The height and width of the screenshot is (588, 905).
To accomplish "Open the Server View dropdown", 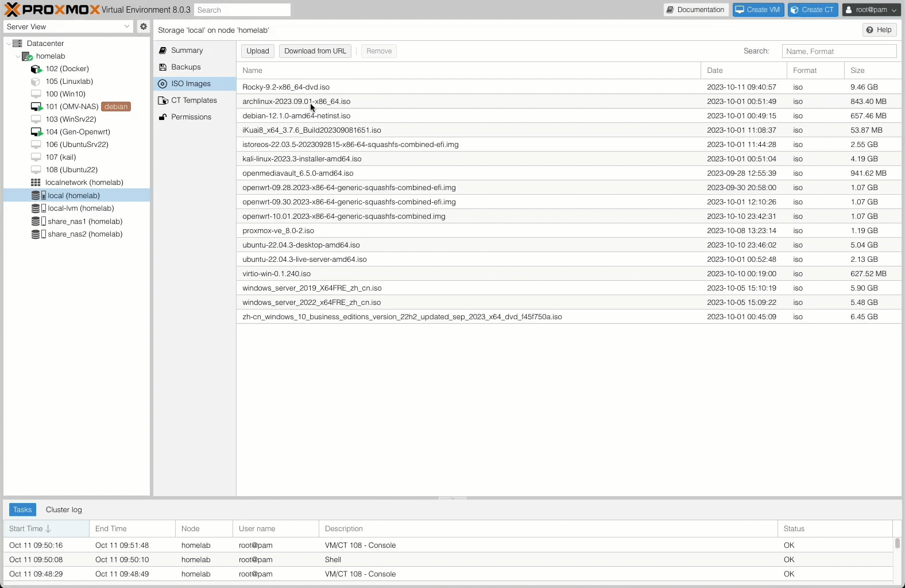I will (x=127, y=26).
